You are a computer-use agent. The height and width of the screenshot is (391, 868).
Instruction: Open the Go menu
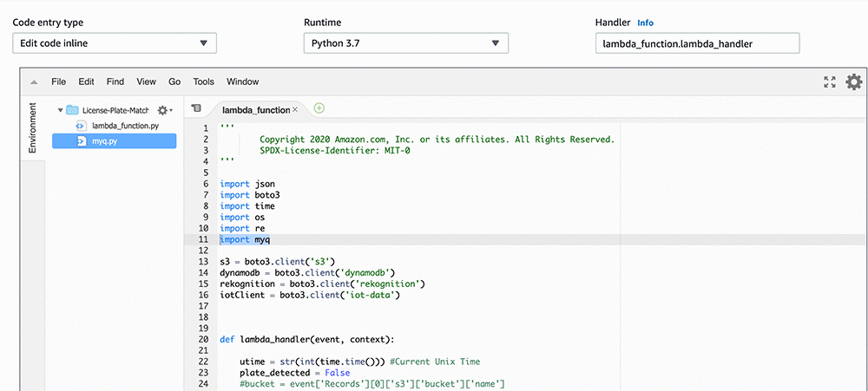pyautogui.click(x=174, y=81)
